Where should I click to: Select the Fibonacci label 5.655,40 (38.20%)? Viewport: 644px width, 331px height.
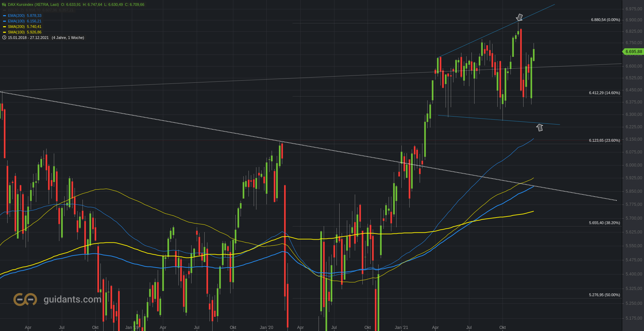(x=604, y=223)
